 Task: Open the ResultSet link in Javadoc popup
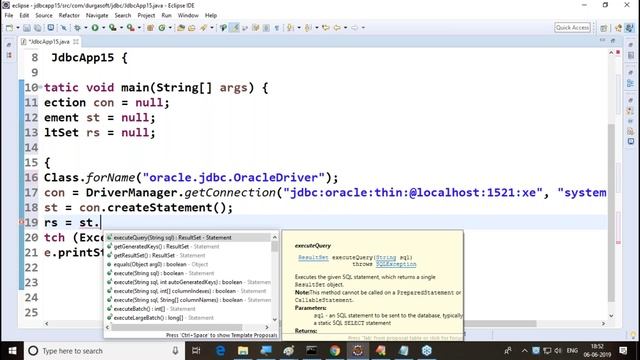tap(313, 258)
